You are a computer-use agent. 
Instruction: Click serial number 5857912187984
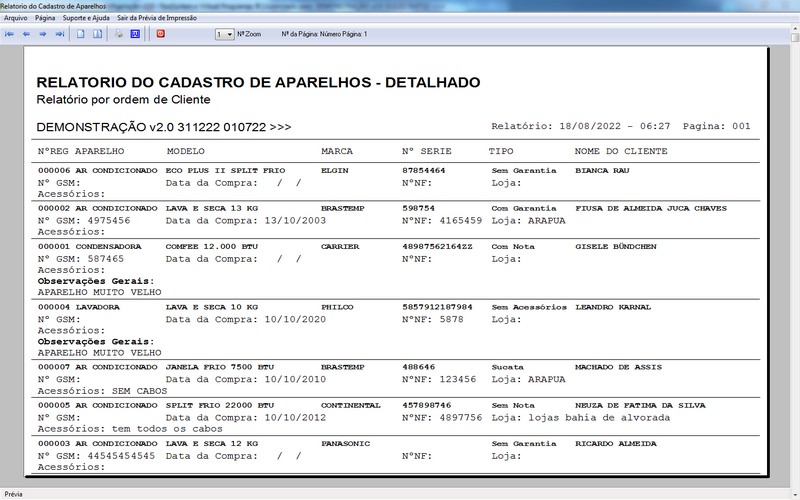(437, 307)
